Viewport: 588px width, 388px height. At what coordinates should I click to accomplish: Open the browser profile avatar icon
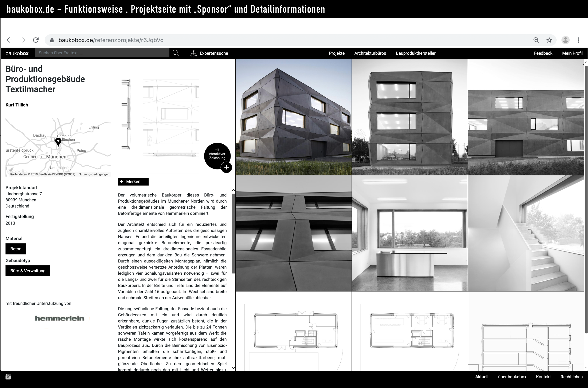(x=565, y=40)
